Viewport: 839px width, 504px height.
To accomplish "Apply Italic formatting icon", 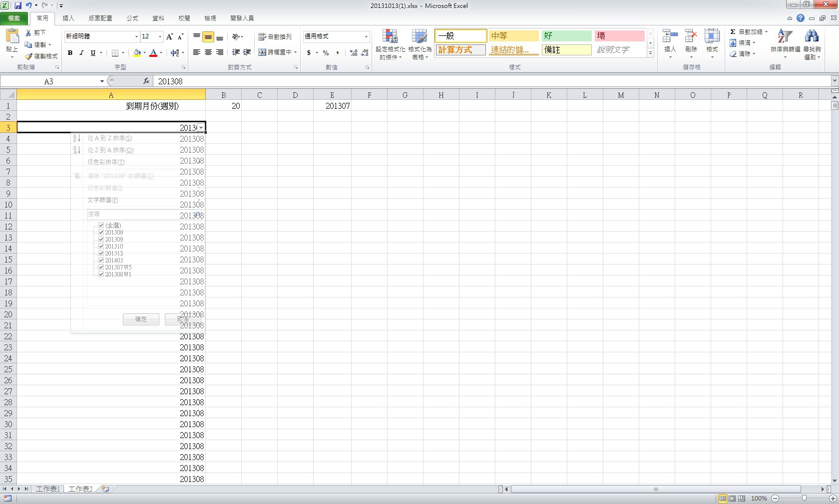I will 81,53.
